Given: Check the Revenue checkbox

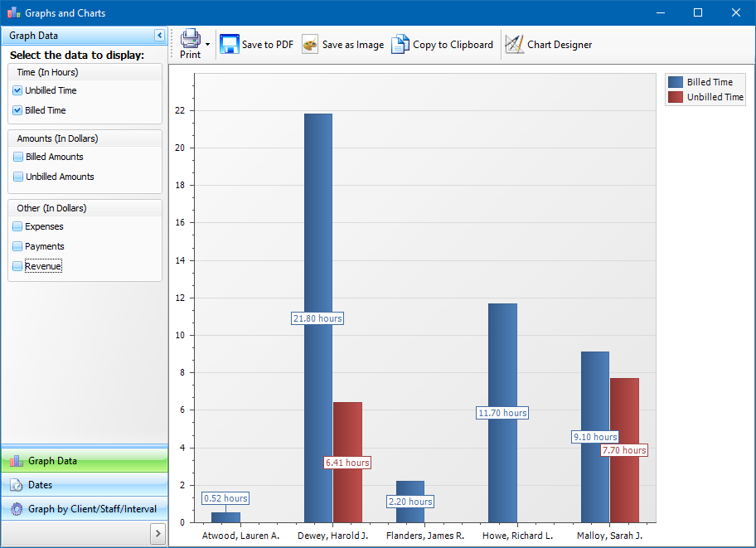Looking at the screenshot, I should click(x=17, y=266).
